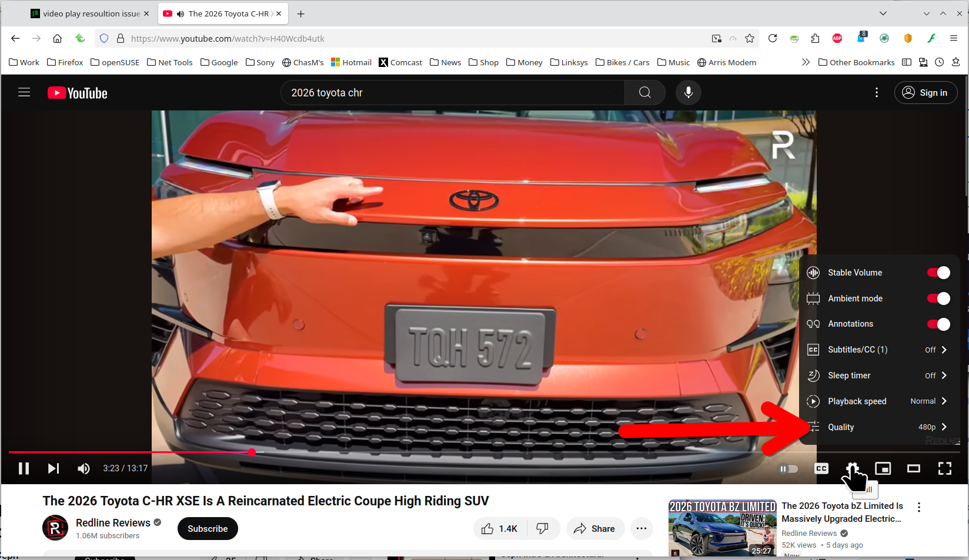Pause the video playback
This screenshot has height=560, width=969.
click(24, 468)
